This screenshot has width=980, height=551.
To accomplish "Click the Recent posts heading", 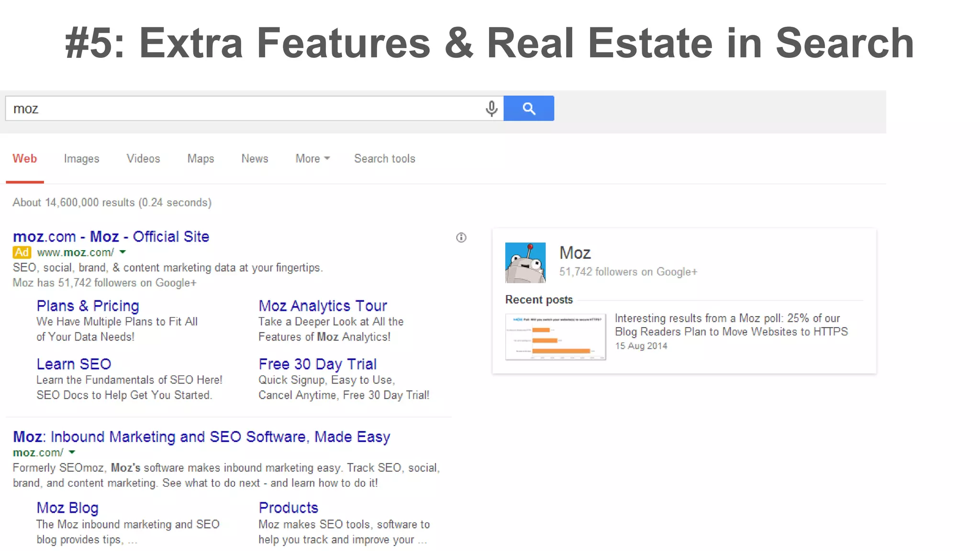I will tap(539, 299).
